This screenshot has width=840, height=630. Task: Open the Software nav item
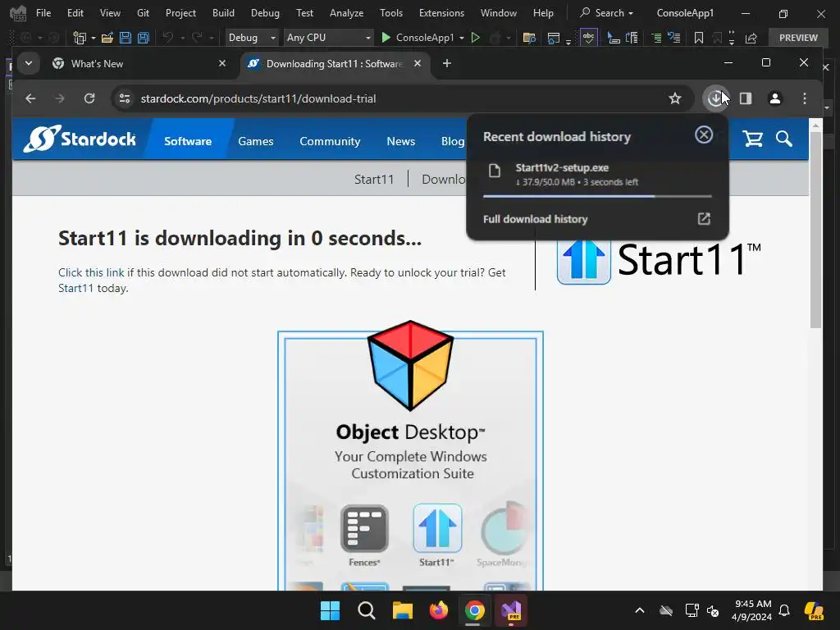(188, 141)
